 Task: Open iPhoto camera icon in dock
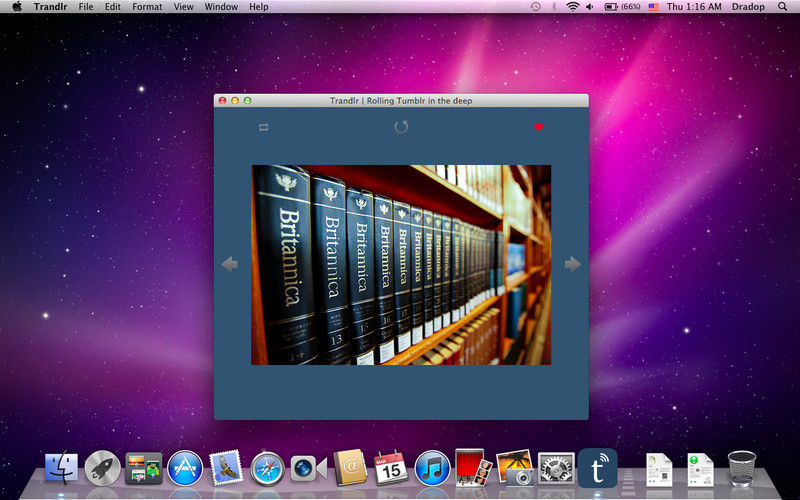coord(515,467)
